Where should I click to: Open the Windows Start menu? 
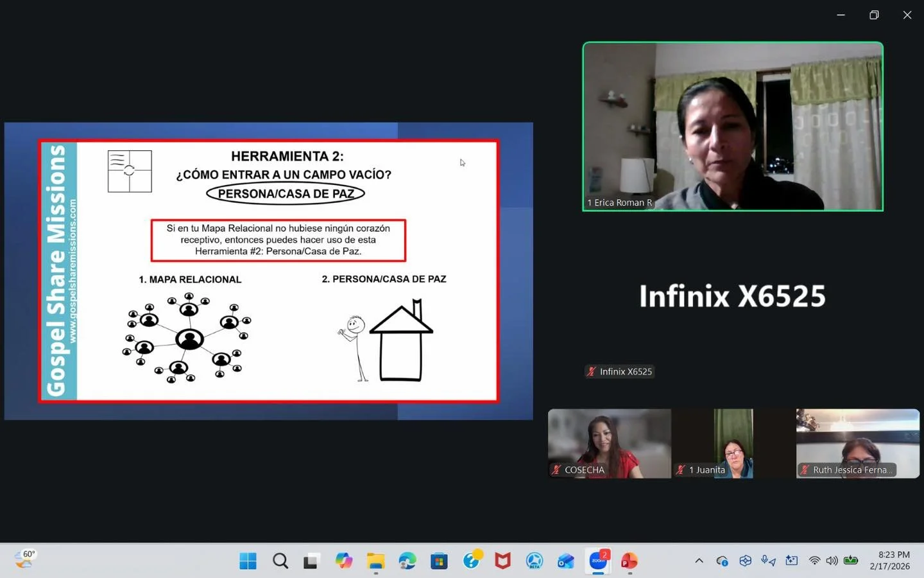[x=248, y=561]
